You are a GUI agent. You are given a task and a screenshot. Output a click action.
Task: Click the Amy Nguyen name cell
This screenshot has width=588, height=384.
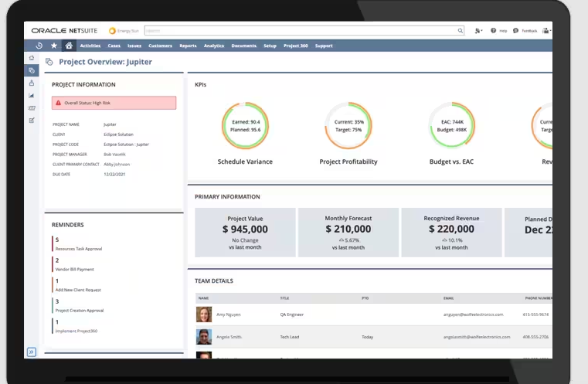pos(229,314)
